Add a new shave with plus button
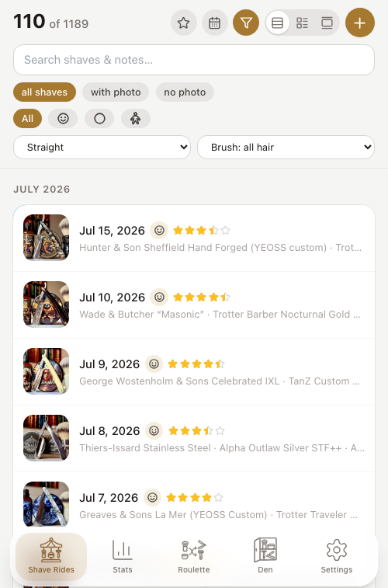388x588 pixels. click(x=360, y=23)
